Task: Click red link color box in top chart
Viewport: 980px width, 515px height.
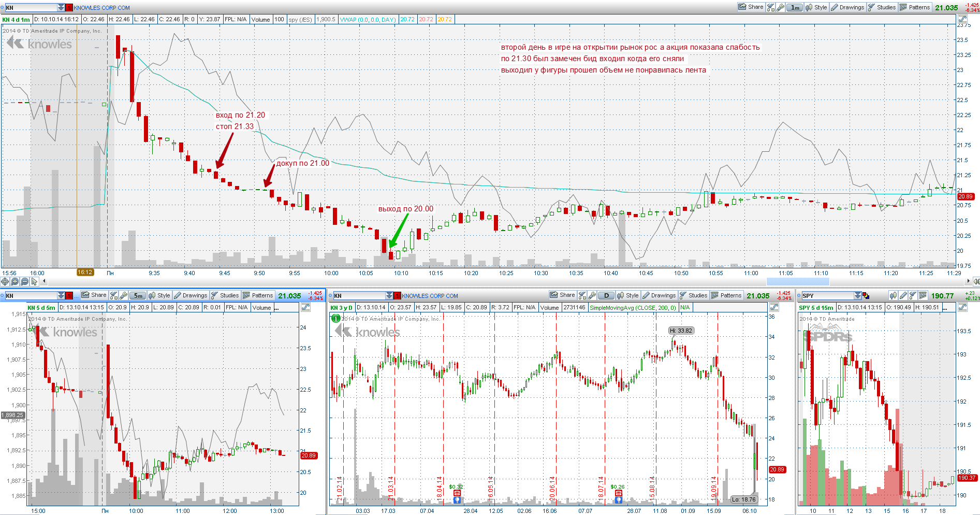Action: (x=69, y=7)
